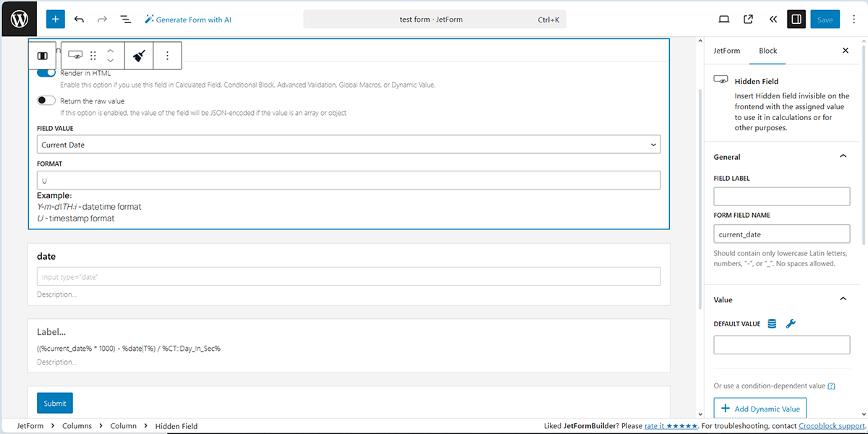Viewport: 868px width, 434px height.
Task: Click the Form Field Name input
Action: (782, 234)
